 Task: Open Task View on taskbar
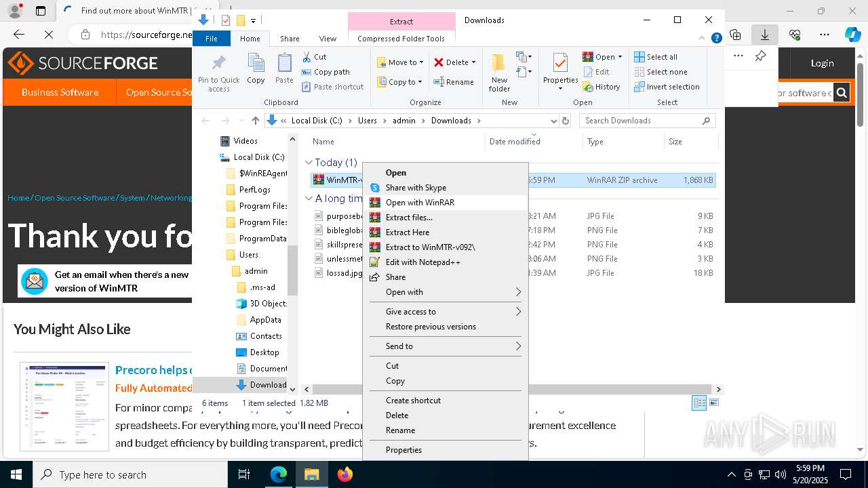coord(245,474)
